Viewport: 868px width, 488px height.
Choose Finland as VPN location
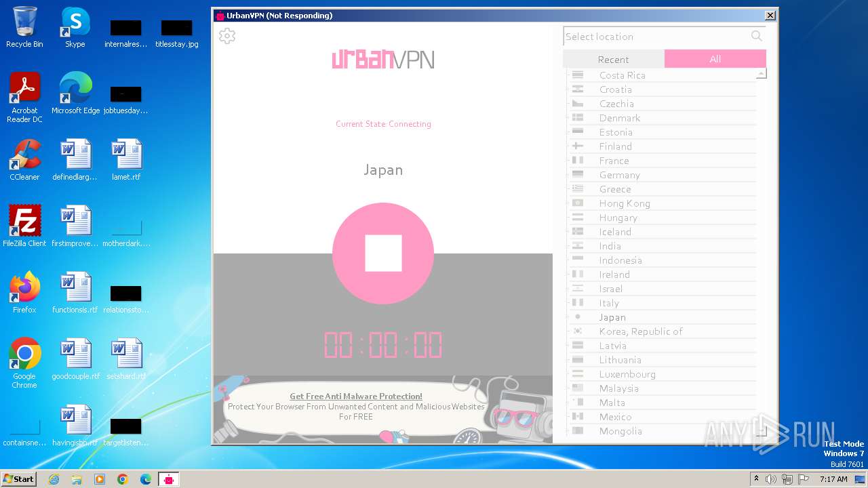point(662,146)
